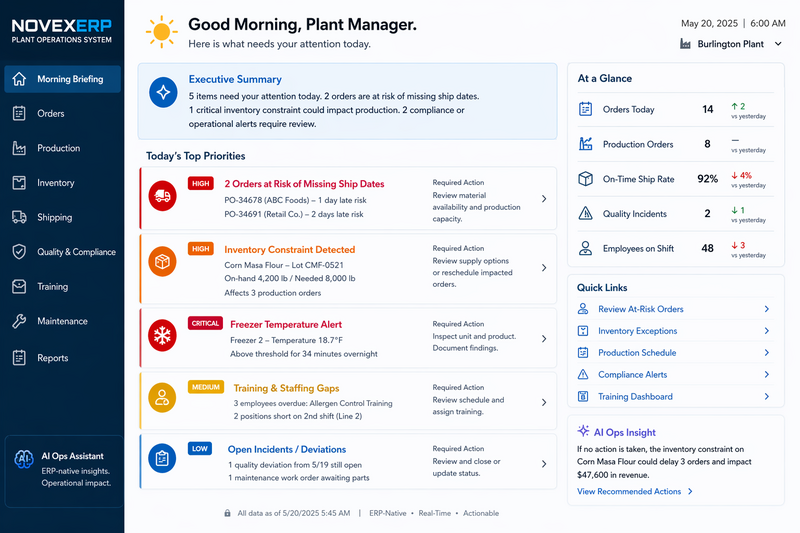
Task: Click the Orders Today calendar icon
Action: 585,109
